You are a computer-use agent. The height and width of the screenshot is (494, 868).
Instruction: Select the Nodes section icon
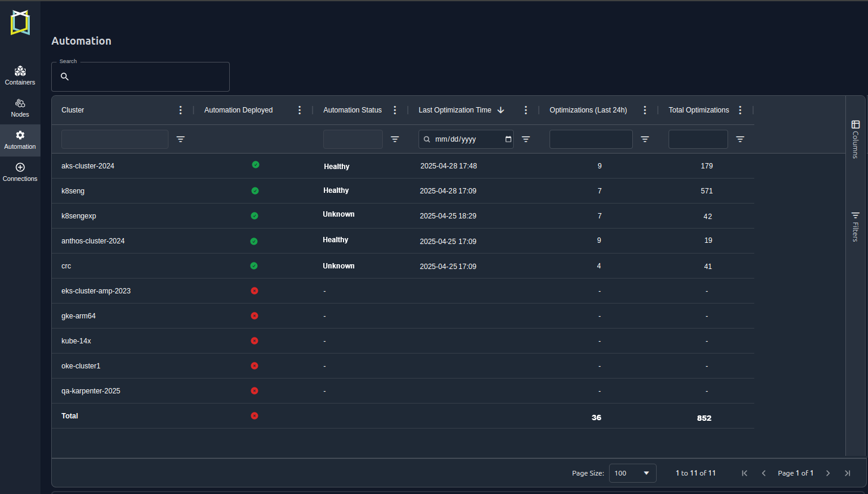(x=20, y=106)
